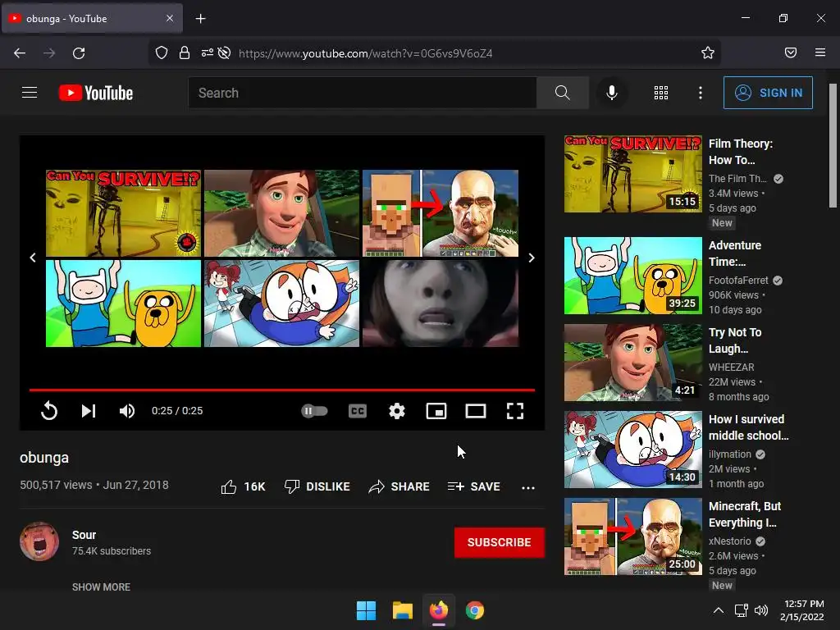The height and width of the screenshot is (630, 840).
Task: Click the FootofaFerret channel name
Action: click(x=738, y=281)
